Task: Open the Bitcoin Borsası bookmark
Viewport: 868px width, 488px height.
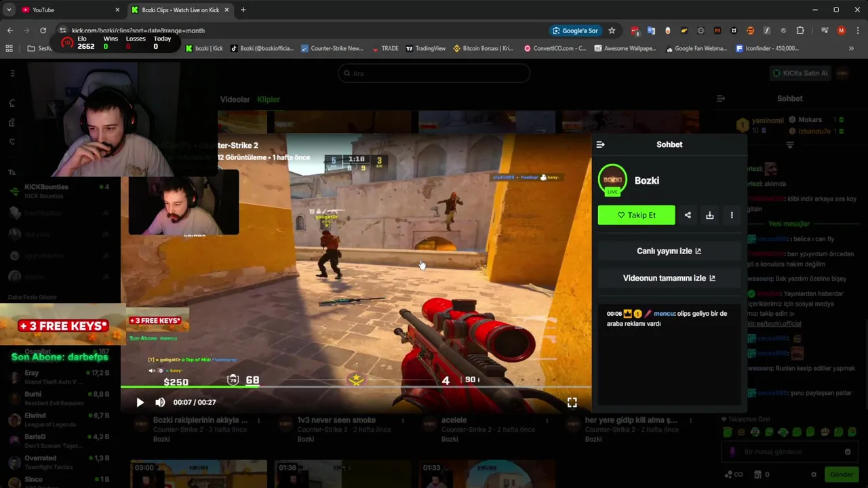Action: point(483,48)
